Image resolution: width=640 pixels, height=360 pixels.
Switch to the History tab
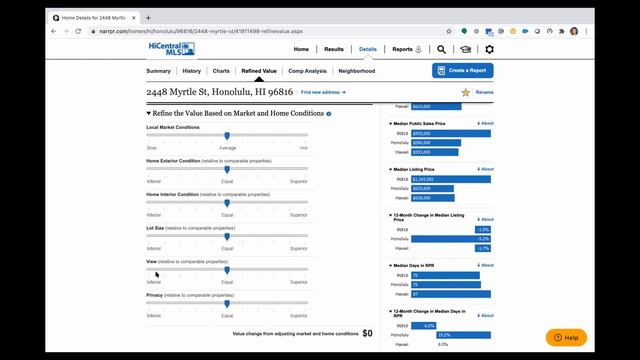point(191,71)
